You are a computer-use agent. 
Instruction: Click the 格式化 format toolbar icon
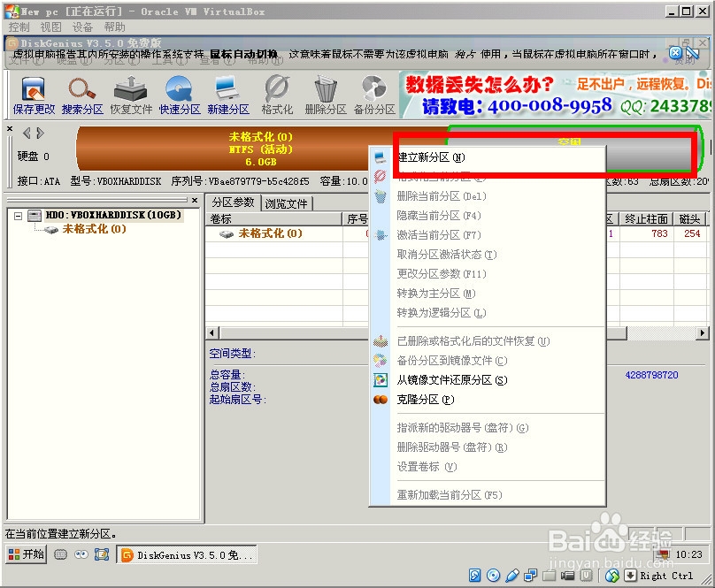[x=277, y=95]
